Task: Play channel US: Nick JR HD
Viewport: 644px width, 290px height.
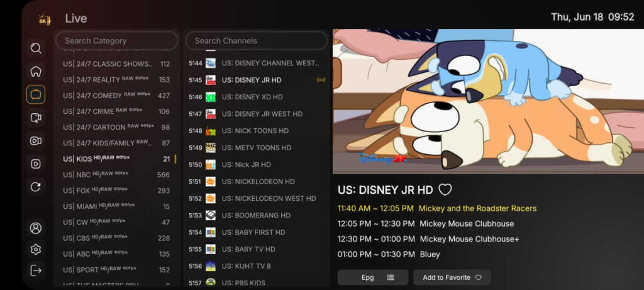Action: [257, 165]
